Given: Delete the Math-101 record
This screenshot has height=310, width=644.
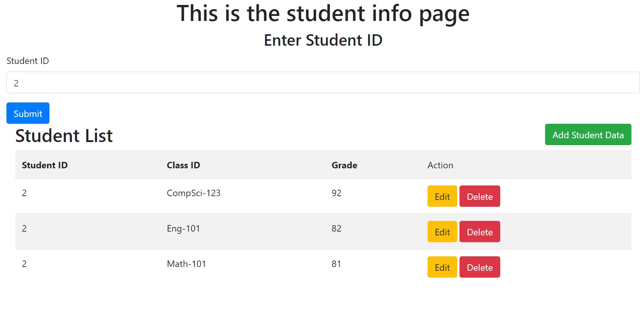Looking at the screenshot, I should tap(480, 267).
